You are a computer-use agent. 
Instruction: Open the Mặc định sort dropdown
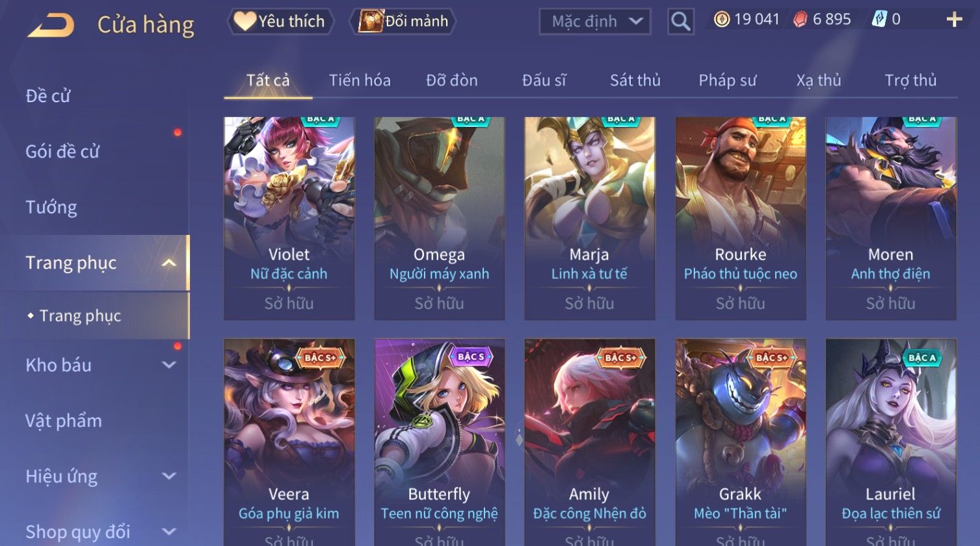(x=594, y=21)
